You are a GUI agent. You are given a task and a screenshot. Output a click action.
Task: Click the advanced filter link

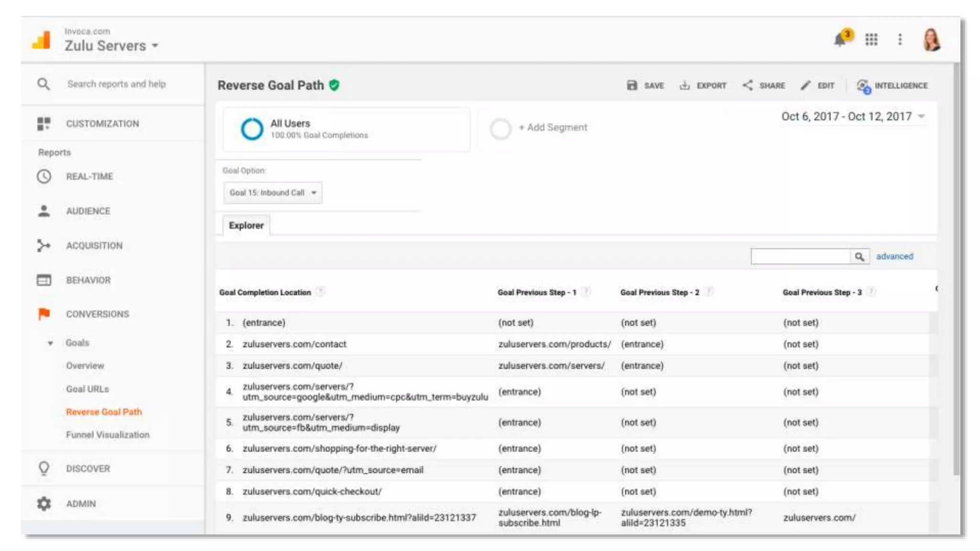[894, 256]
